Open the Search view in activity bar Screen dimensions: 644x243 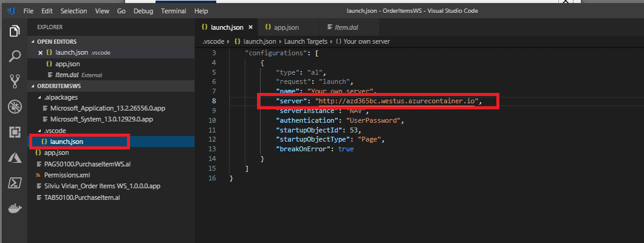15,56
